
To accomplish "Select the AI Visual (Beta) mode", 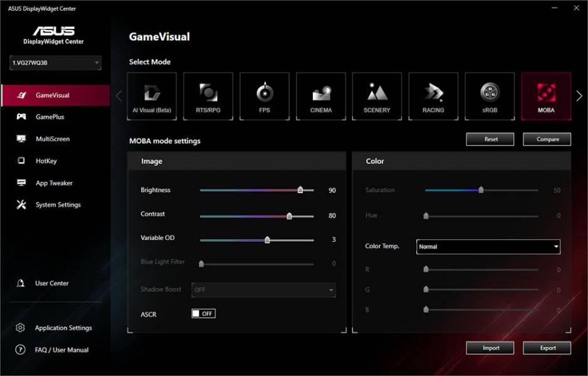I will [152, 97].
